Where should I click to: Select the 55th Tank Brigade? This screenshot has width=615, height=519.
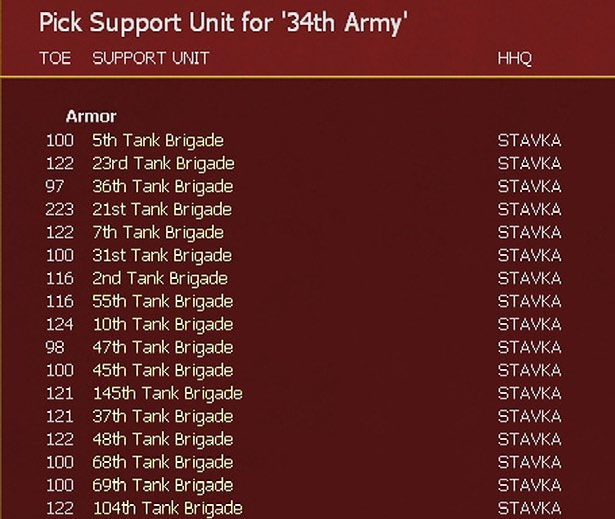pyautogui.click(x=162, y=301)
